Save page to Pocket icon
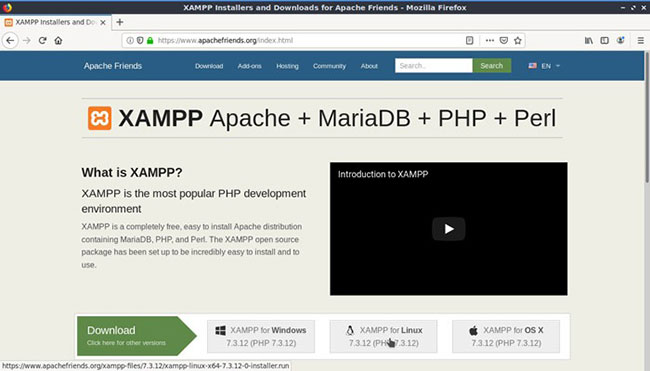Screen dimensions: 650x371 504,41
